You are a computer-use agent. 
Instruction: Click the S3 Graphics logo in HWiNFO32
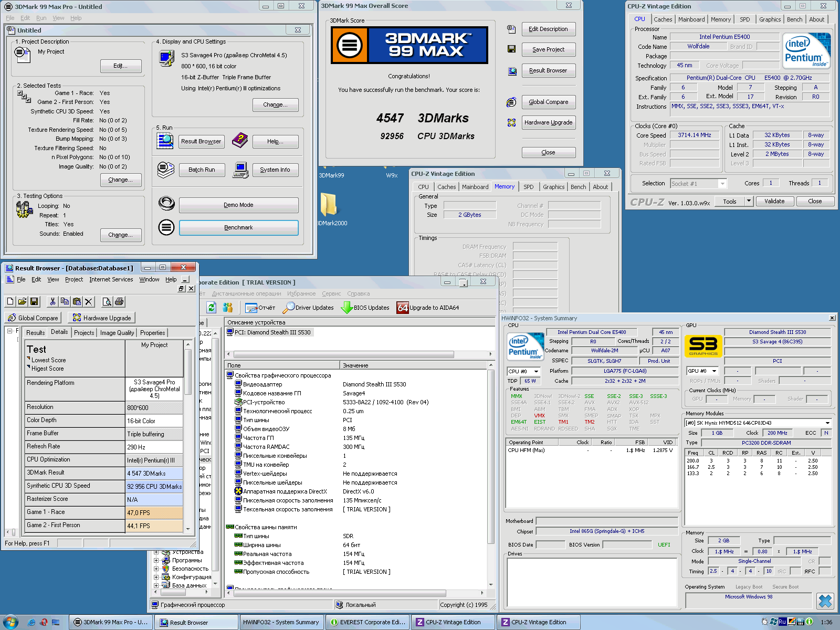click(703, 345)
